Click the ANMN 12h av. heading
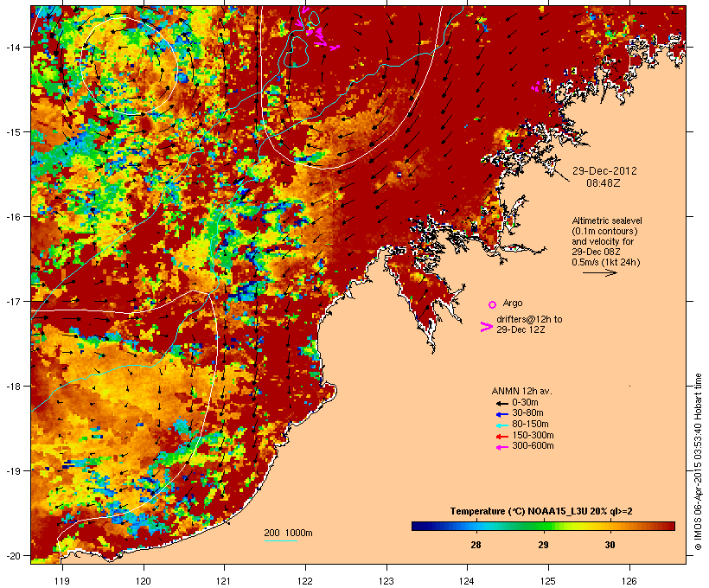709x588 pixels. pyautogui.click(x=521, y=391)
